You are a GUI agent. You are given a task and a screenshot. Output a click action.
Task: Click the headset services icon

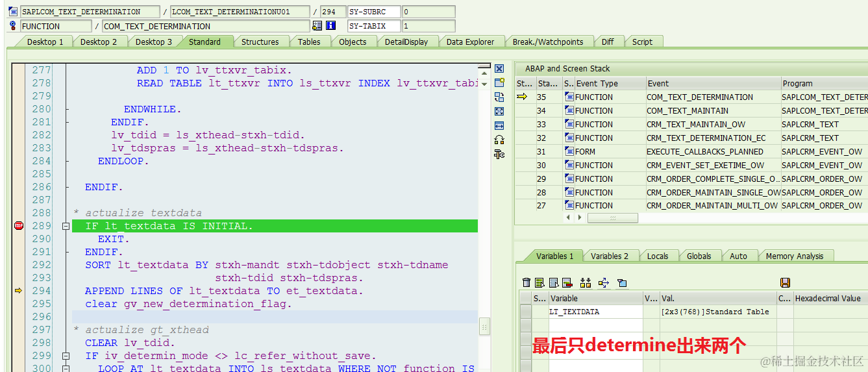coord(499,140)
